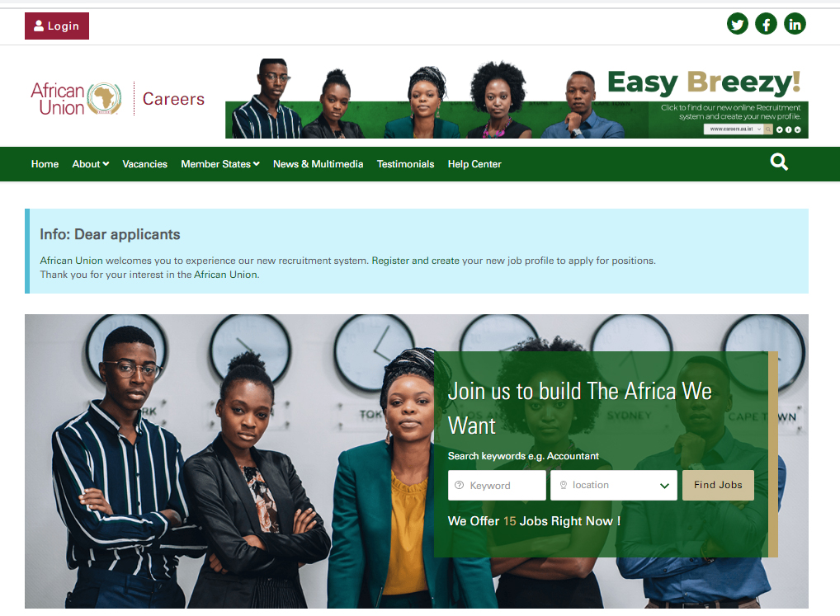The image size is (840, 616).
Task: Expand the Member States dropdown
Action: click(220, 164)
